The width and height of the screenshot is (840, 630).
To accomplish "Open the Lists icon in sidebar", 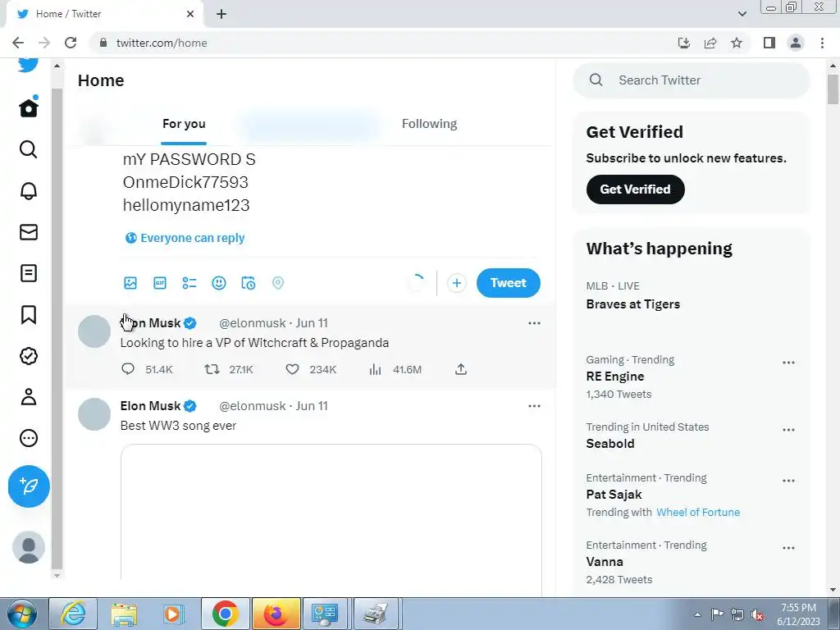I will [29, 273].
